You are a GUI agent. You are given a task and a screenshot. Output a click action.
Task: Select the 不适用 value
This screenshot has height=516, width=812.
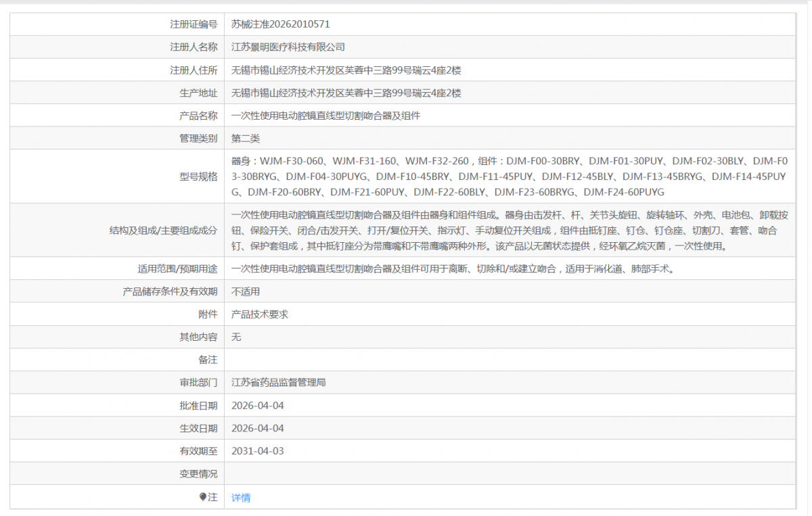click(x=246, y=292)
